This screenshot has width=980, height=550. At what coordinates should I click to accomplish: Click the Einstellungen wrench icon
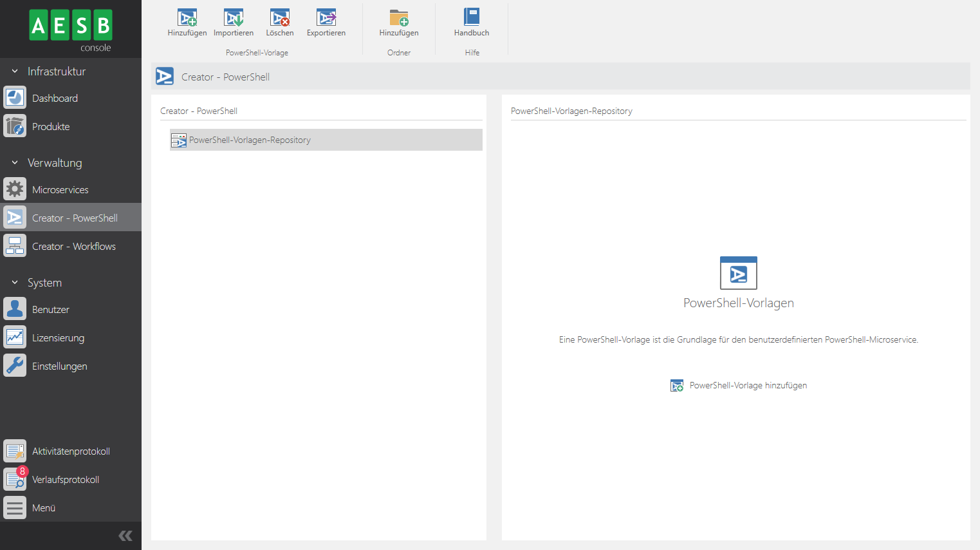pyautogui.click(x=15, y=366)
